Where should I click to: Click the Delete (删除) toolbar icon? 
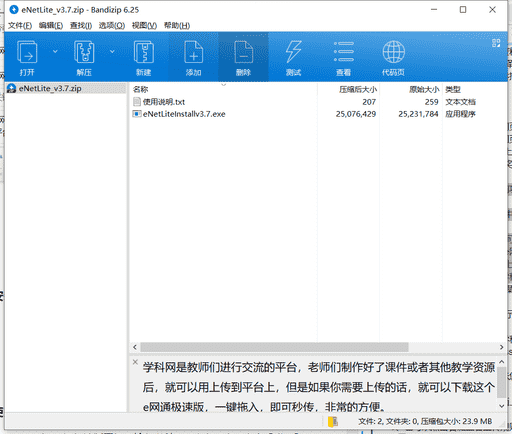[x=243, y=52]
